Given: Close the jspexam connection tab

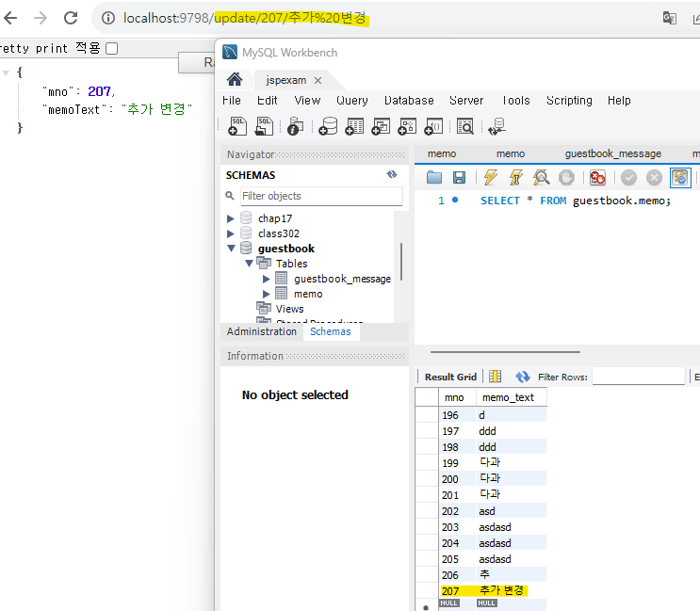Looking at the screenshot, I should (317, 80).
